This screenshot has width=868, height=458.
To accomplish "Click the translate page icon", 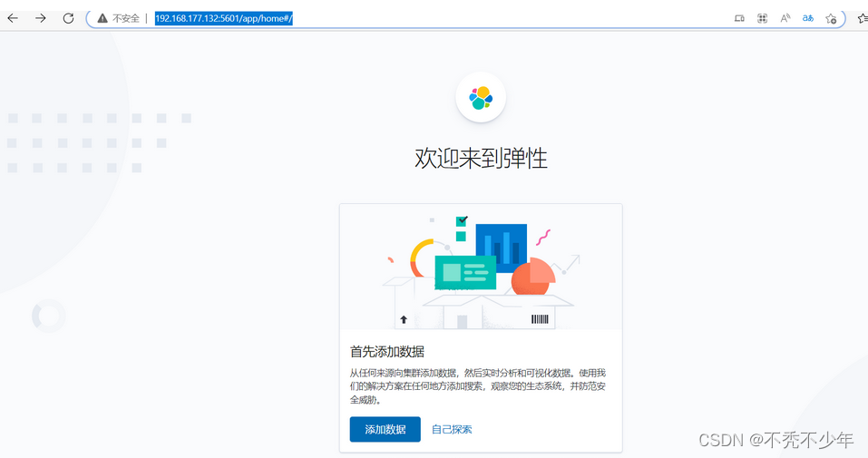I will tap(807, 18).
